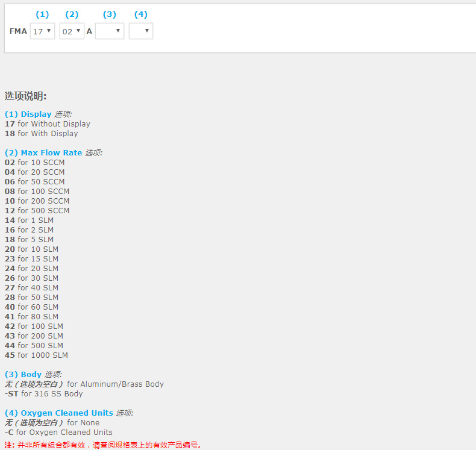Click the red note text at bottom
This screenshot has width=476, height=450.
(102, 445)
